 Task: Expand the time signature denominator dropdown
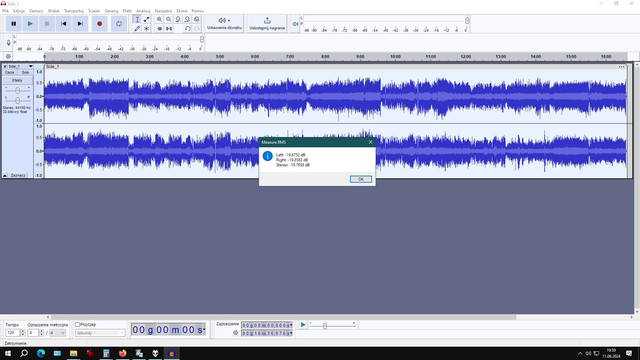pyautogui.click(x=58, y=333)
